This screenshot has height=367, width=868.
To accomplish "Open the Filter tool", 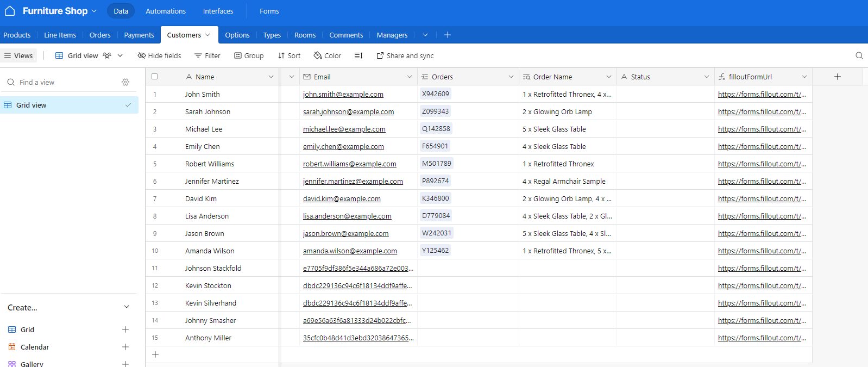I will pyautogui.click(x=207, y=55).
